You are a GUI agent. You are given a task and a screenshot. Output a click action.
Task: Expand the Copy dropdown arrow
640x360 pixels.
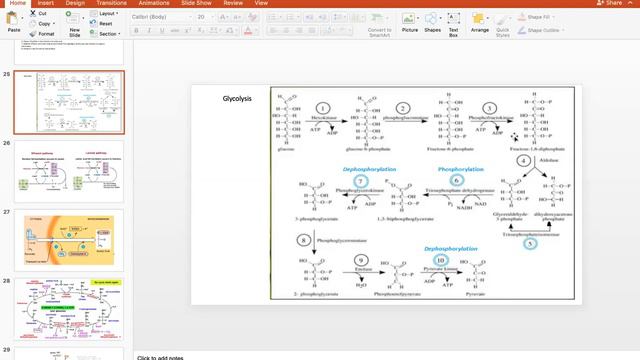[53, 24]
